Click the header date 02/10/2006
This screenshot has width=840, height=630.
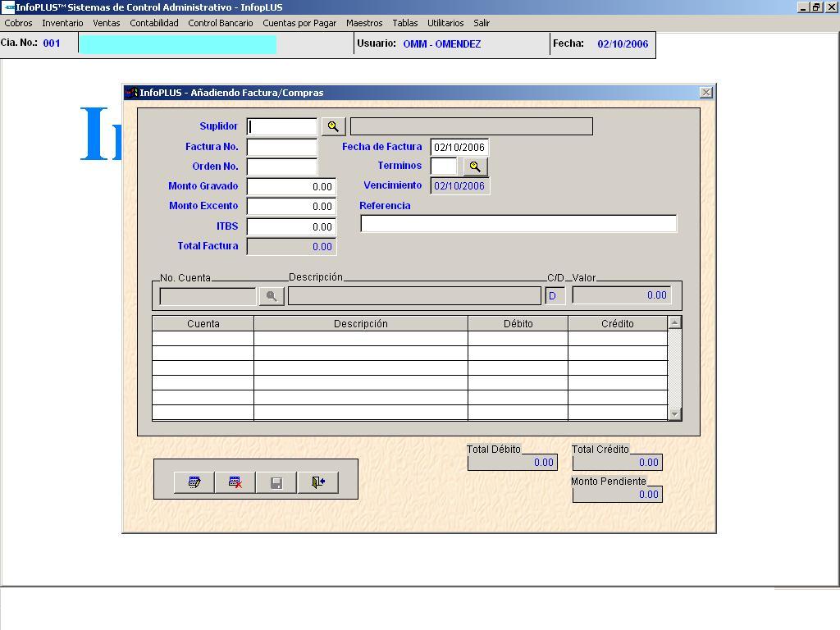point(623,44)
